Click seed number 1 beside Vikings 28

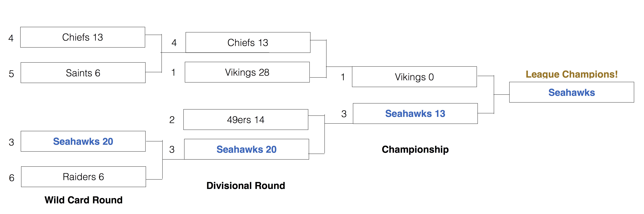[x=173, y=72]
